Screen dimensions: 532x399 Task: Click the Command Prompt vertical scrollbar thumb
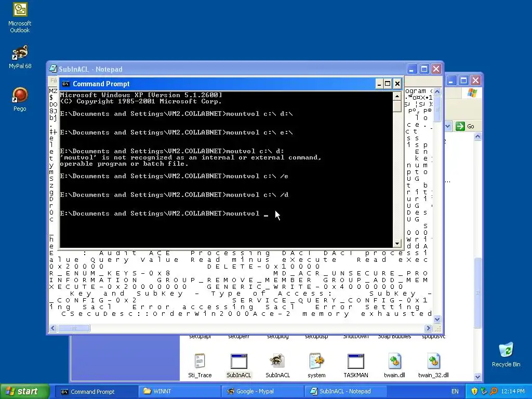[397, 106]
